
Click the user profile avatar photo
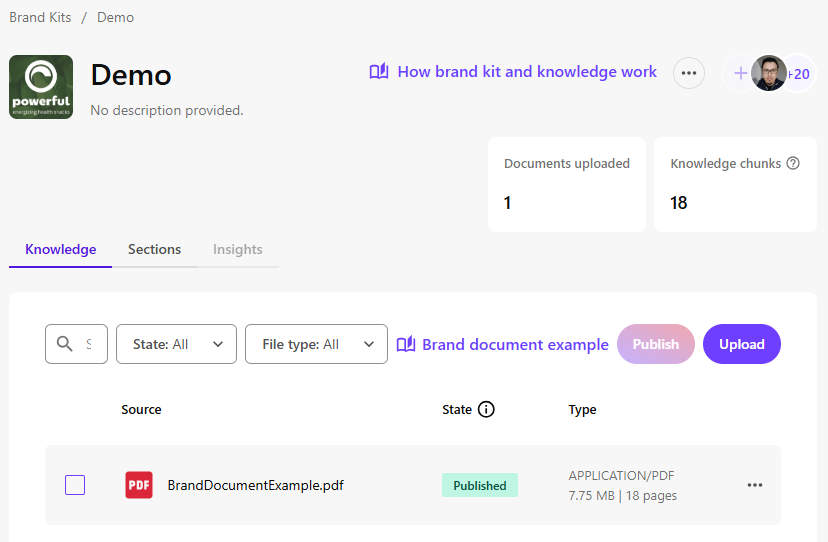coord(769,73)
